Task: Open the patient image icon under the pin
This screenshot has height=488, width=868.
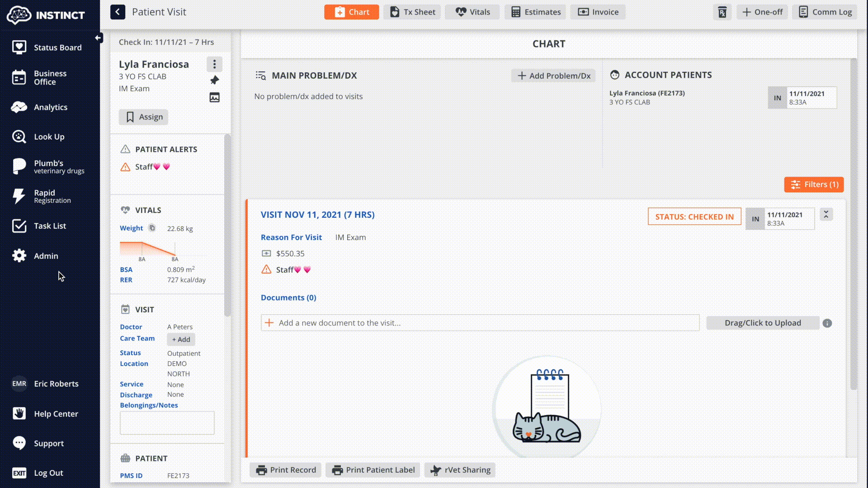Action: 214,98
